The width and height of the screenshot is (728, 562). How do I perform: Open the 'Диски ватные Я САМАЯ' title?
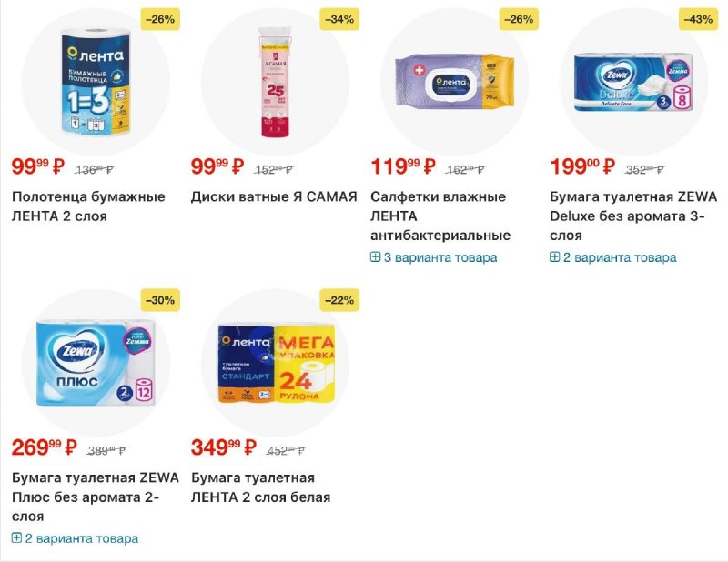click(274, 196)
